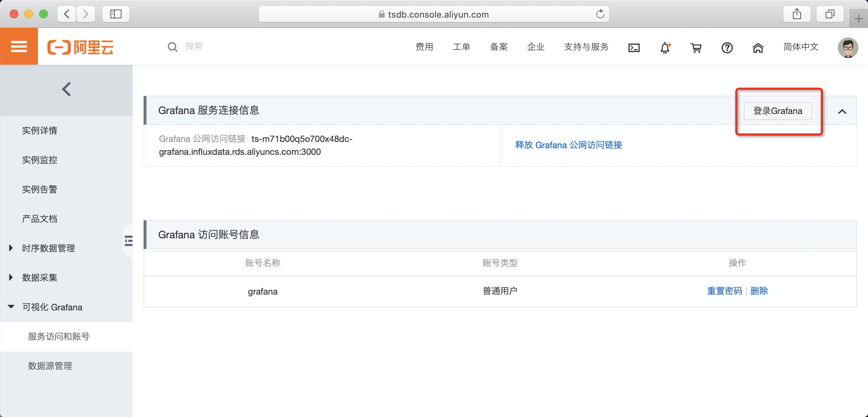Open the help question mark icon
The height and width of the screenshot is (417, 868).
click(x=727, y=47)
